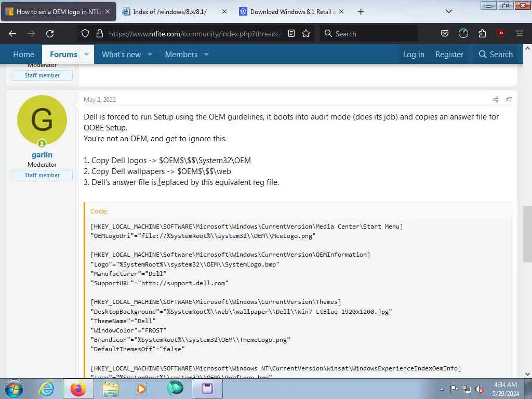Close the Download Windows 8.1 Retail tab
Screen dimensions: 532x399
point(341,11)
